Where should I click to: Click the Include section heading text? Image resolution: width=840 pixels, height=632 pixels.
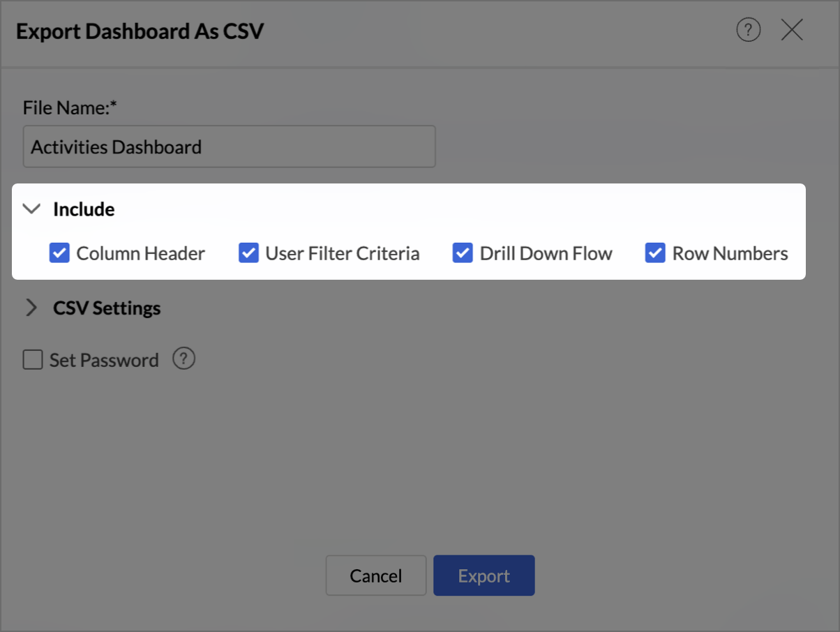point(84,209)
